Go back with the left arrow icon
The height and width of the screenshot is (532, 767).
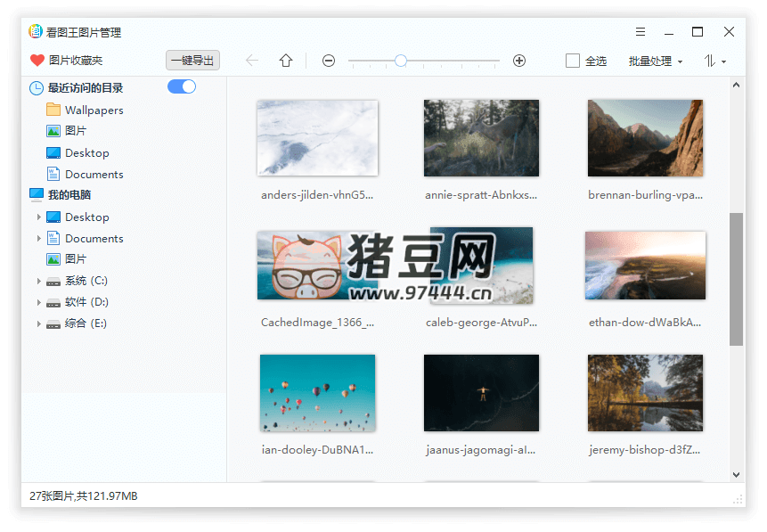(x=252, y=61)
